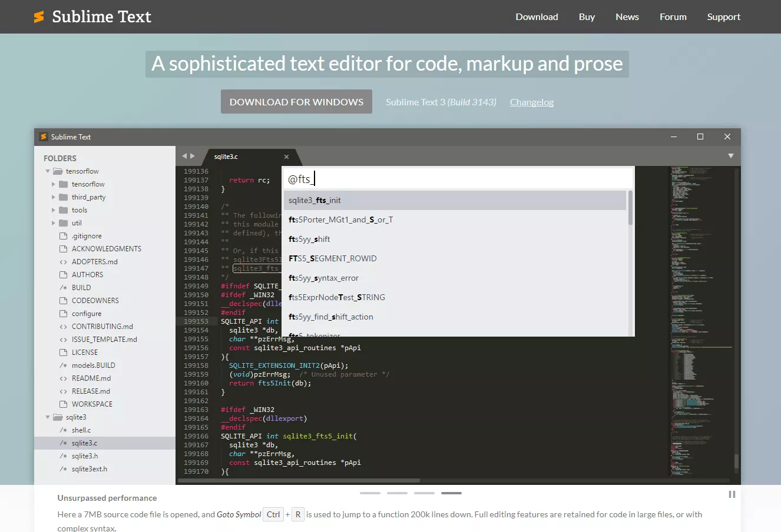781x532 pixels.
Task: Select sqlite3_fts_init in symbol list
Action: [455, 200]
